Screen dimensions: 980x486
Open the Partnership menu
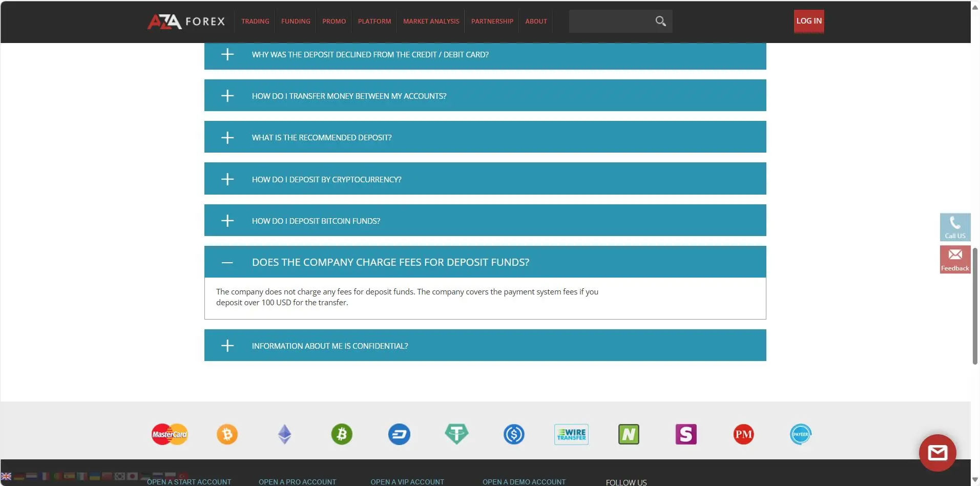pyautogui.click(x=492, y=21)
